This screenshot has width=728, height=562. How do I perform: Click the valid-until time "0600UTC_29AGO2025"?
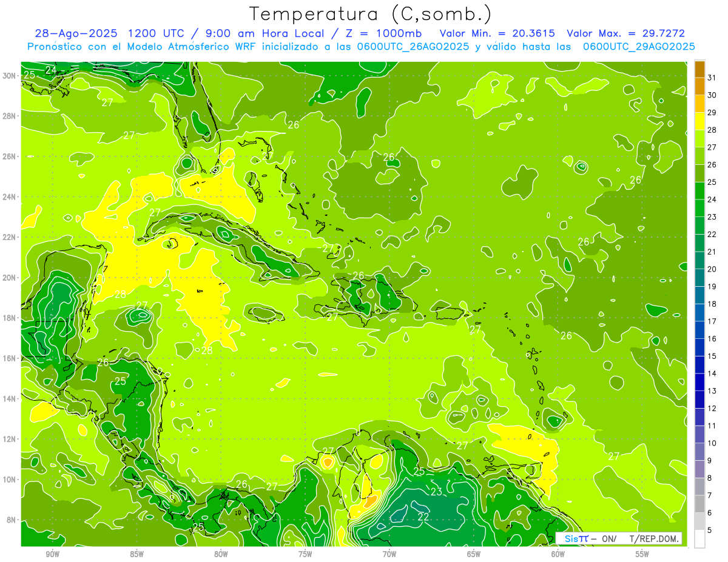(639, 46)
